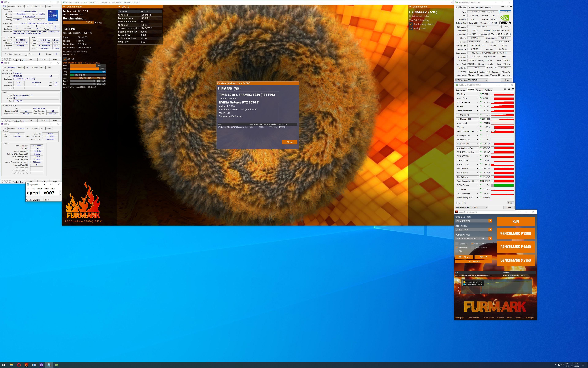Open the Resolution dropdown in FurMark

pyautogui.click(x=490, y=230)
